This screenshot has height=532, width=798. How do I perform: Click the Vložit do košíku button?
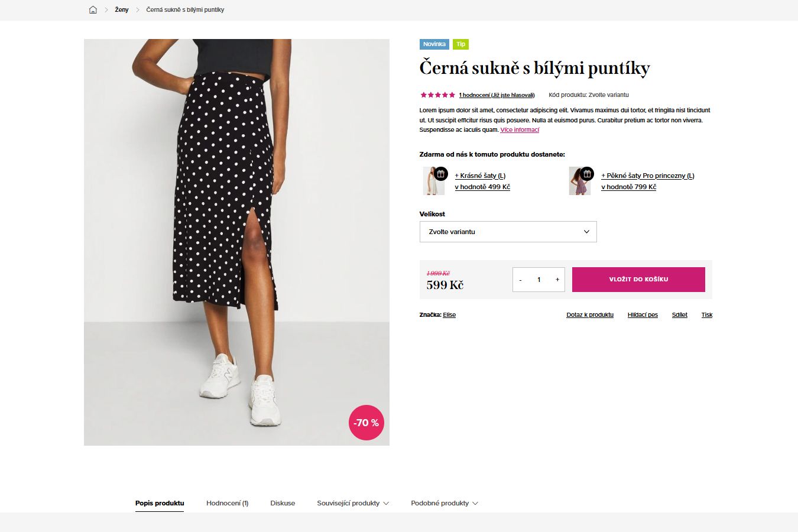pos(638,280)
